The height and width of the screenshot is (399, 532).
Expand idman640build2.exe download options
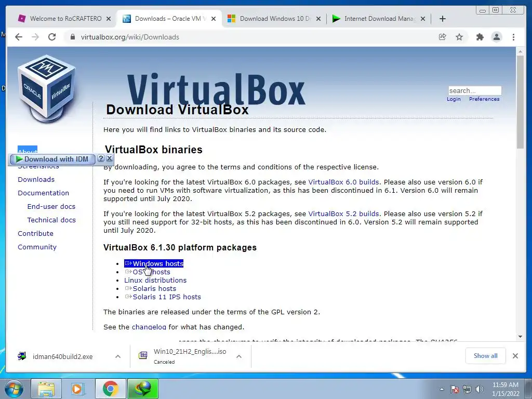(x=118, y=356)
